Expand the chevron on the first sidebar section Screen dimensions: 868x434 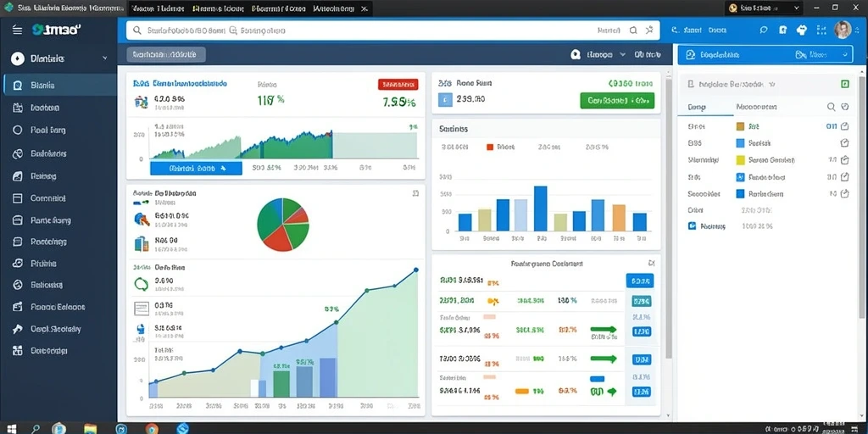tap(105, 58)
